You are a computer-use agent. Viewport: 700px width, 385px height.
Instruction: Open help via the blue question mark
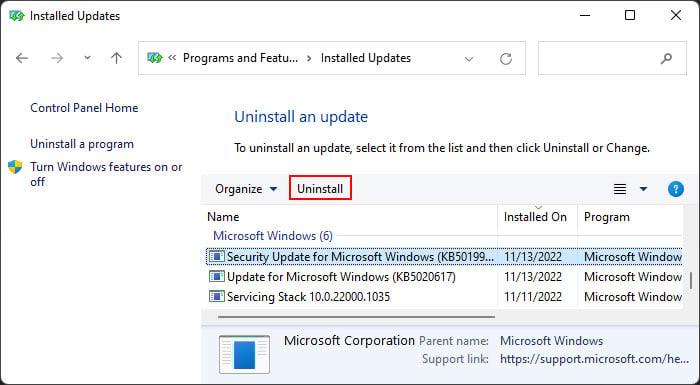(x=675, y=189)
